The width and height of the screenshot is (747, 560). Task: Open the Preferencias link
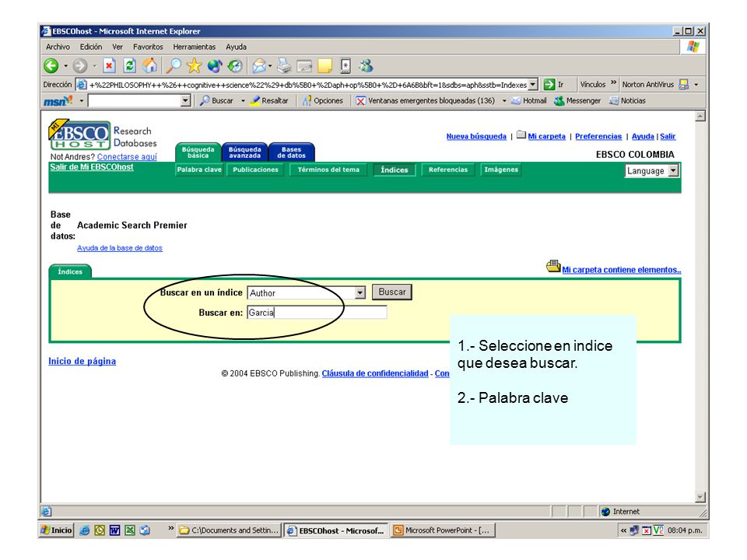tap(598, 136)
